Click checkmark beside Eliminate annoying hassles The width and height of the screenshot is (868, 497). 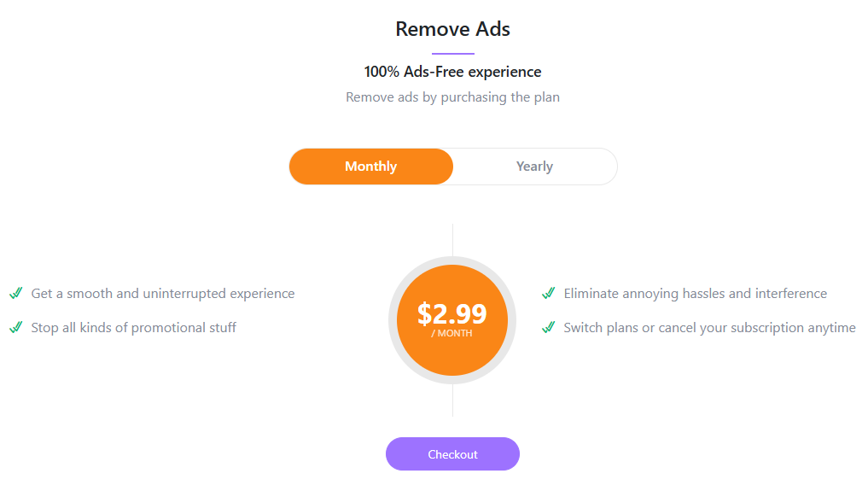pyautogui.click(x=548, y=293)
